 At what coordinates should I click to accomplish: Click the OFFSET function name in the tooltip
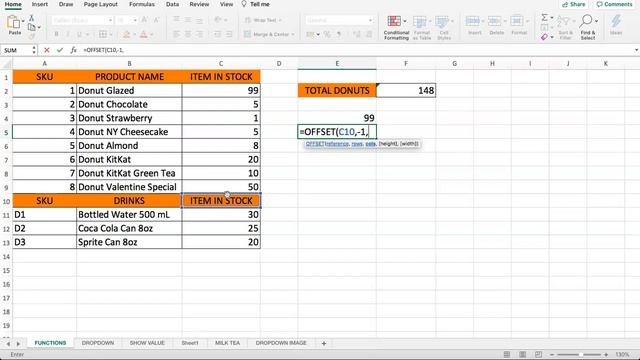coord(315,144)
